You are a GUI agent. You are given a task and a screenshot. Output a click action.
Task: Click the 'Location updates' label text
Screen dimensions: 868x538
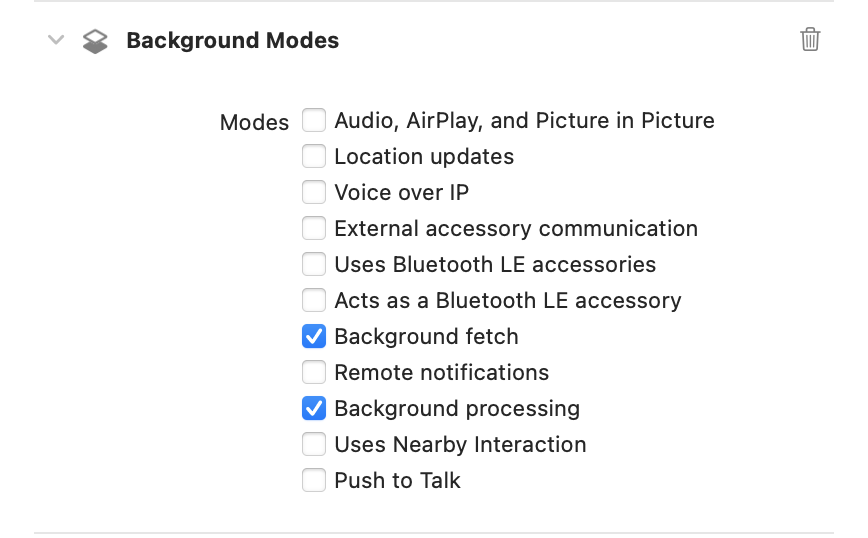(424, 157)
